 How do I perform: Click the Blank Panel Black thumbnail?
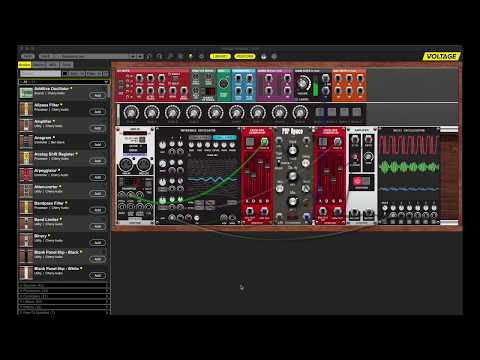coord(26,256)
